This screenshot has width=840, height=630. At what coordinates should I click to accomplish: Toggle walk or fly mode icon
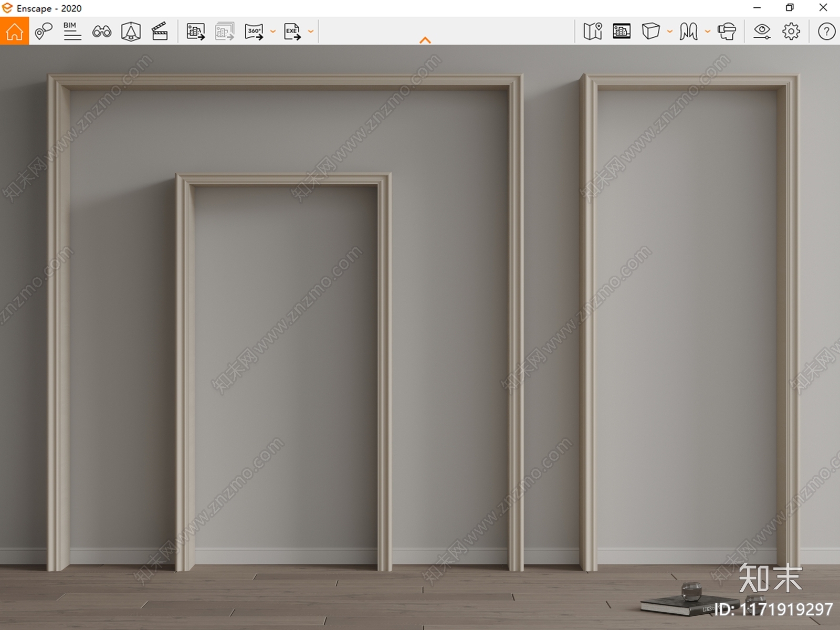[x=688, y=31]
